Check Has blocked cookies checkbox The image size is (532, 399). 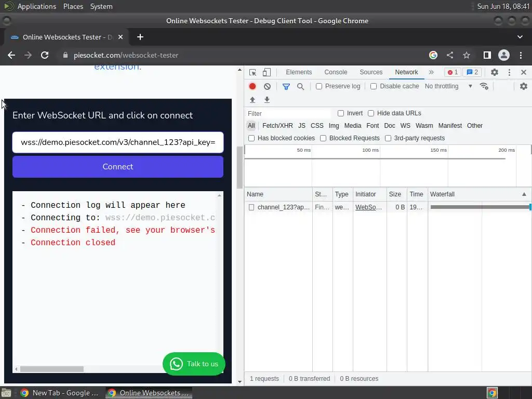[x=251, y=138]
